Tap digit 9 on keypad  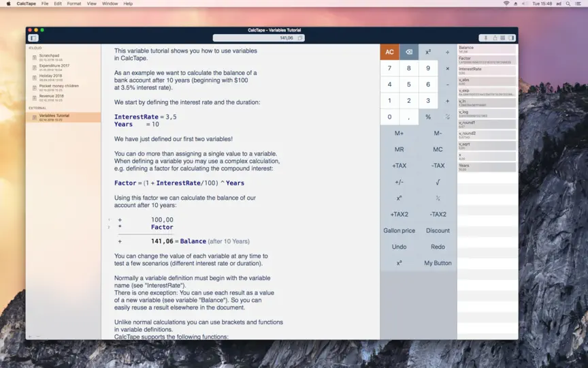428,68
